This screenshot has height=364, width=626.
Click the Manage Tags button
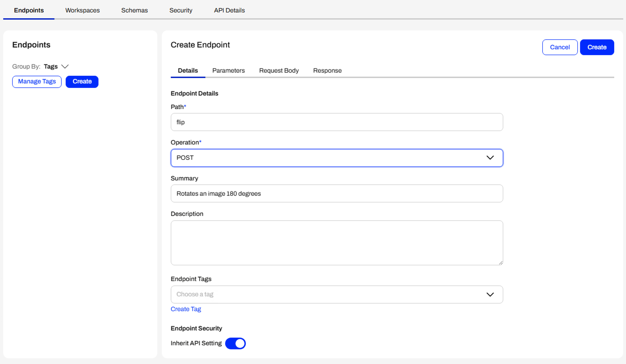click(x=37, y=82)
